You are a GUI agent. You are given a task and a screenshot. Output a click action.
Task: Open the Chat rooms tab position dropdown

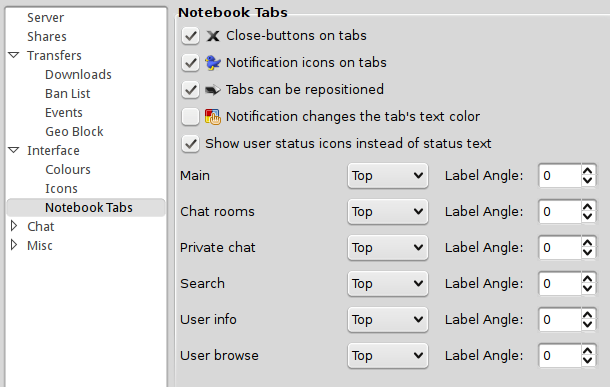click(x=388, y=212)
